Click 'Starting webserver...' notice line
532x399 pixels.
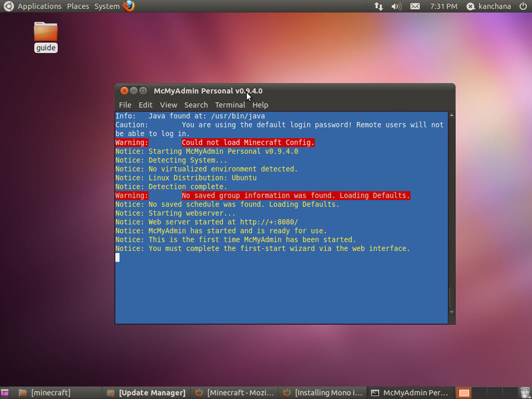(192, 213)
